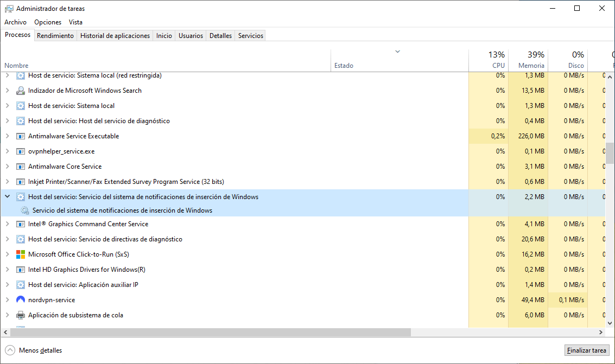Collapse the notificaciones de inserción de Windows host row
The height and width of the screenshot is (364, 615).
pyautogui.click(x=7, y=196)
